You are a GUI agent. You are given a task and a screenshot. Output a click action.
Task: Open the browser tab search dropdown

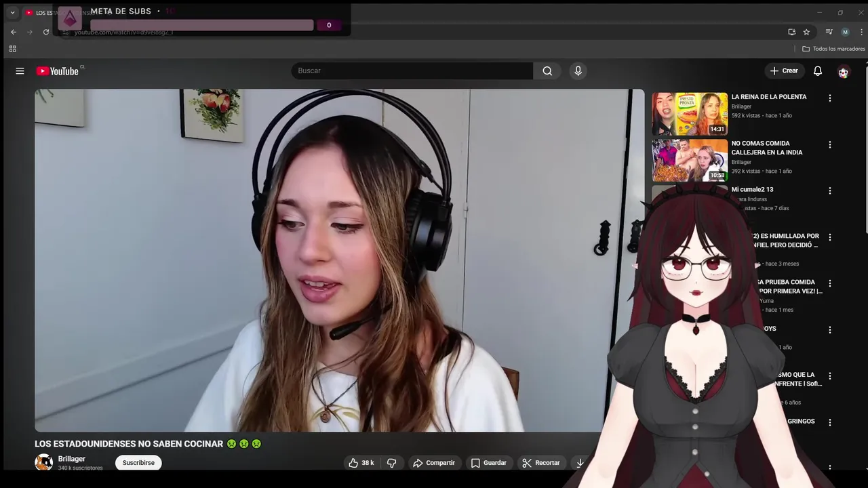tap(12, 12)
